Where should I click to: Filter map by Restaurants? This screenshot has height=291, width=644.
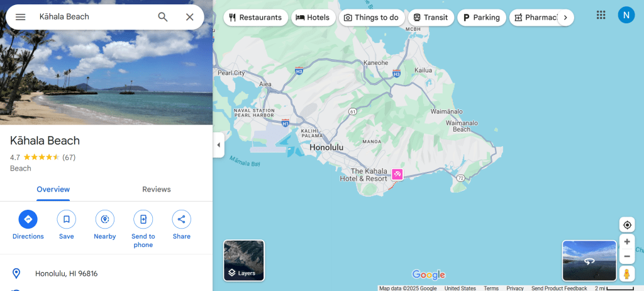click(255, 18)
